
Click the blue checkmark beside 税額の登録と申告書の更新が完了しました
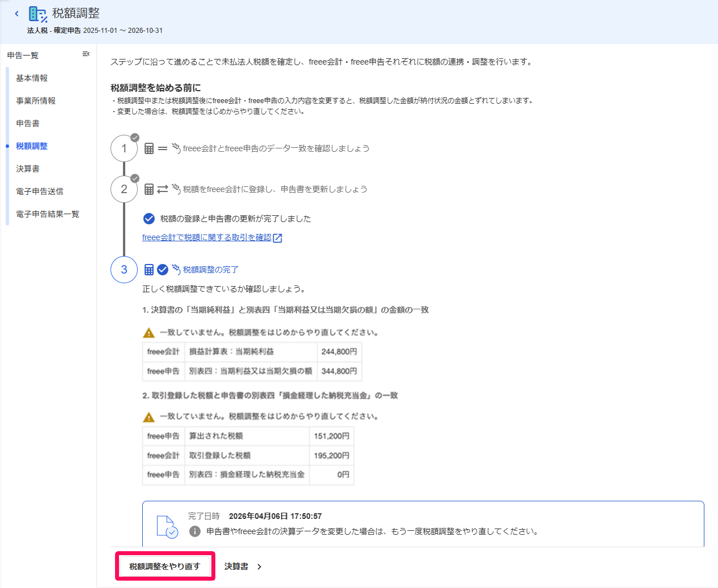pyautogui.click(x=149, y=219)
